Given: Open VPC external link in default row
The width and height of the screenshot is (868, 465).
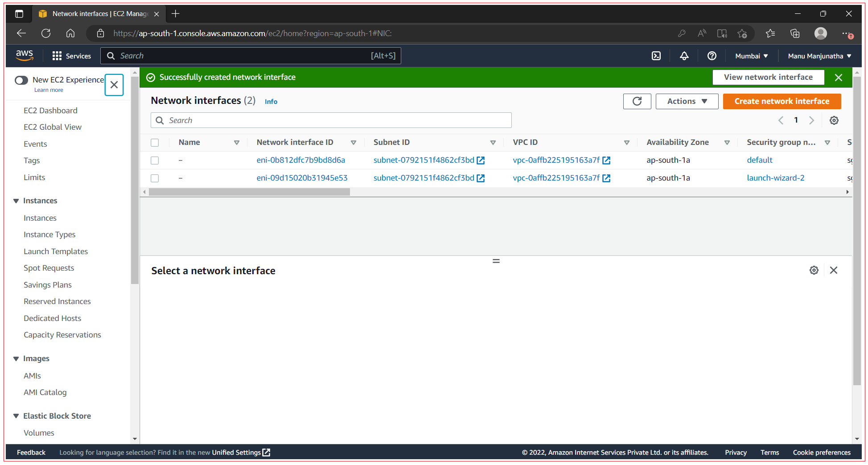Looking at the screenshot, I should 606,160.
